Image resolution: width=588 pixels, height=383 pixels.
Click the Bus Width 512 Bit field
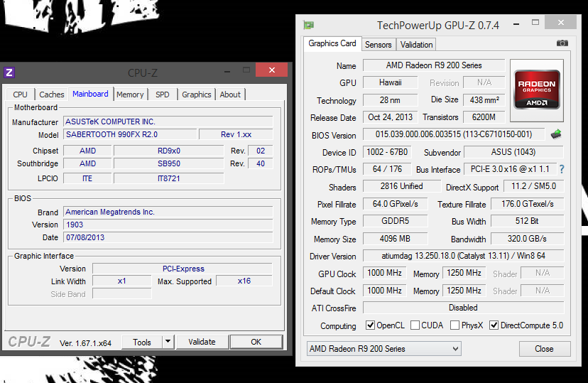pyautogui.click(x=527, y=220)
